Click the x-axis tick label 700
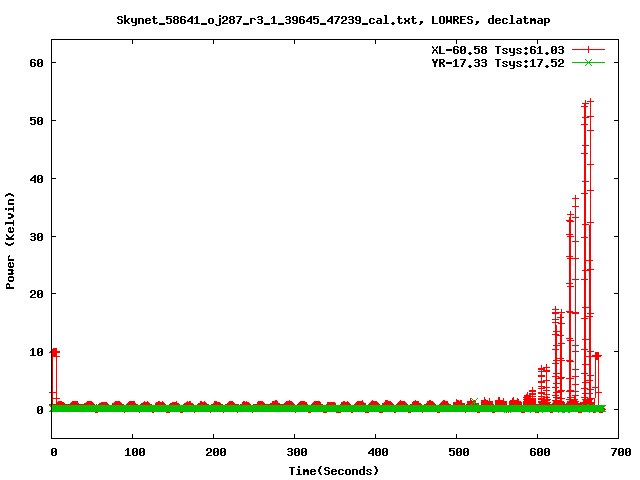The image size is (640, 480). pyautogui.click(x=621, y=452)
